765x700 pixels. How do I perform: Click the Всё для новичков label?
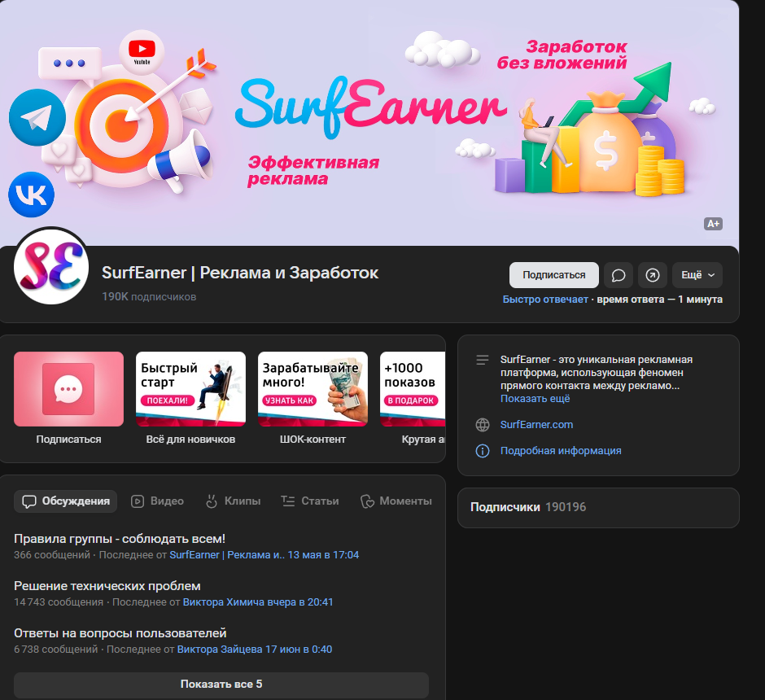(190, 440)
